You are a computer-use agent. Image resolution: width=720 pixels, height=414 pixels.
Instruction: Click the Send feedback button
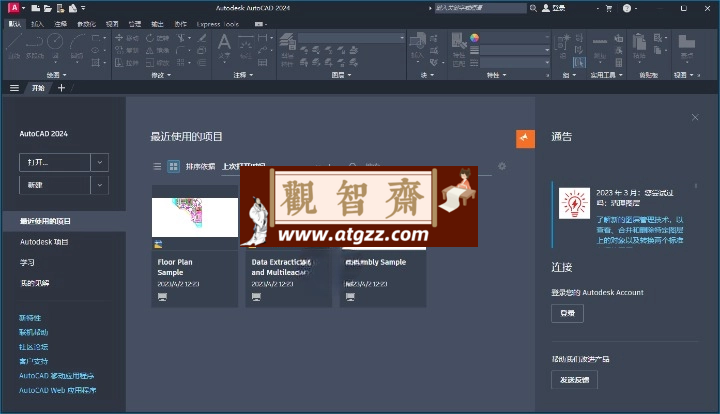[x=574, y=380]
